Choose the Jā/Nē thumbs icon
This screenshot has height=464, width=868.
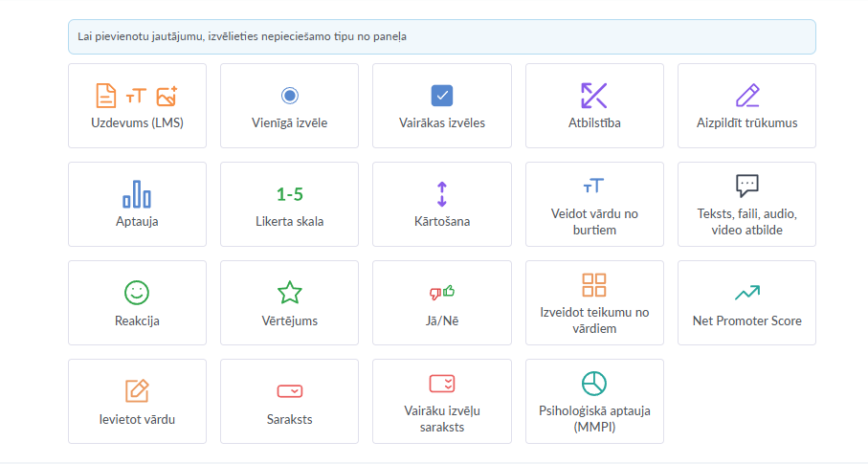tap(441, 293)
